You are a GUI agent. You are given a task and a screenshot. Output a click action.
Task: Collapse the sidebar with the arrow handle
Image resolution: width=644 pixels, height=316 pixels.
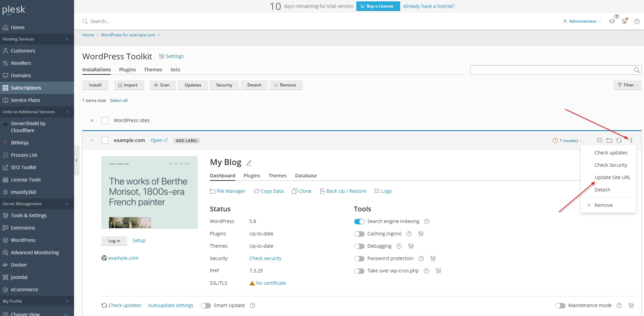point(77,160)
